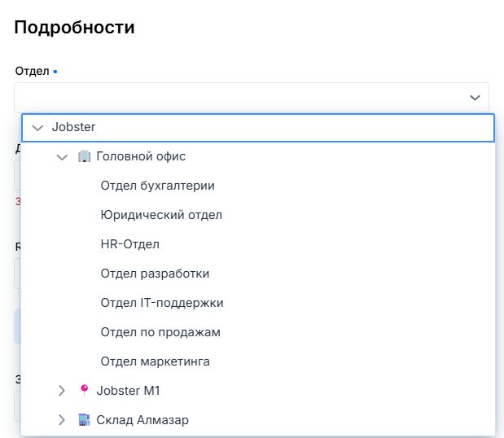
Task: Expand the Jobster M1 branch chevron
Action: point(62,391)
